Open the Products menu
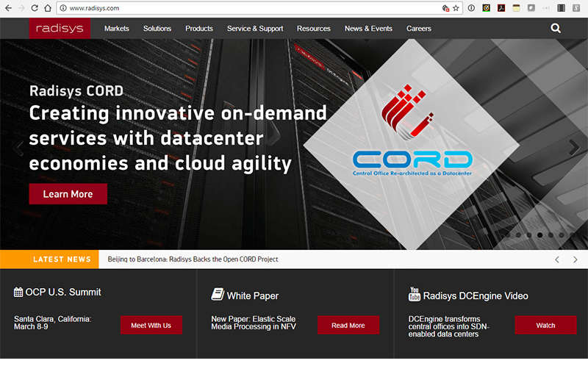This screenshot has width=588, height=369. tap(198, 29)
